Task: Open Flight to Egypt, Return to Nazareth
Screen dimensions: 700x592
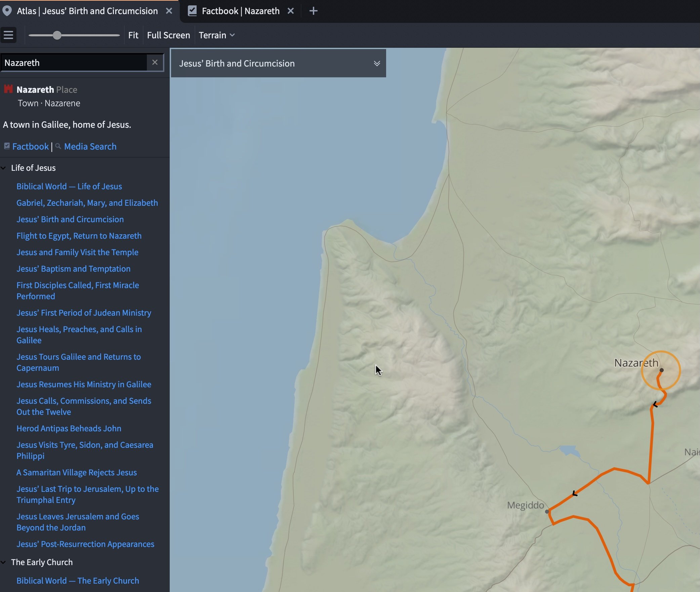Action: point(79,236)
